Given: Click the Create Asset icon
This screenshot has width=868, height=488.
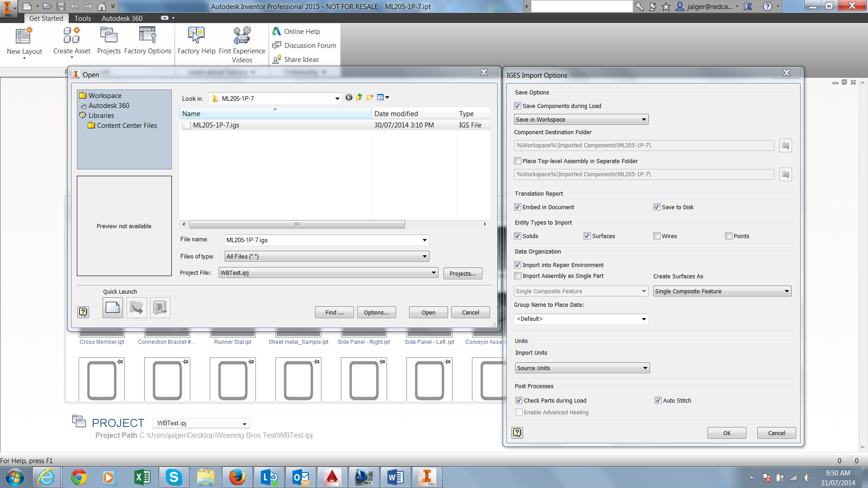Looking at the screenshot, I should pyautogui.click(x=71, y=35).
